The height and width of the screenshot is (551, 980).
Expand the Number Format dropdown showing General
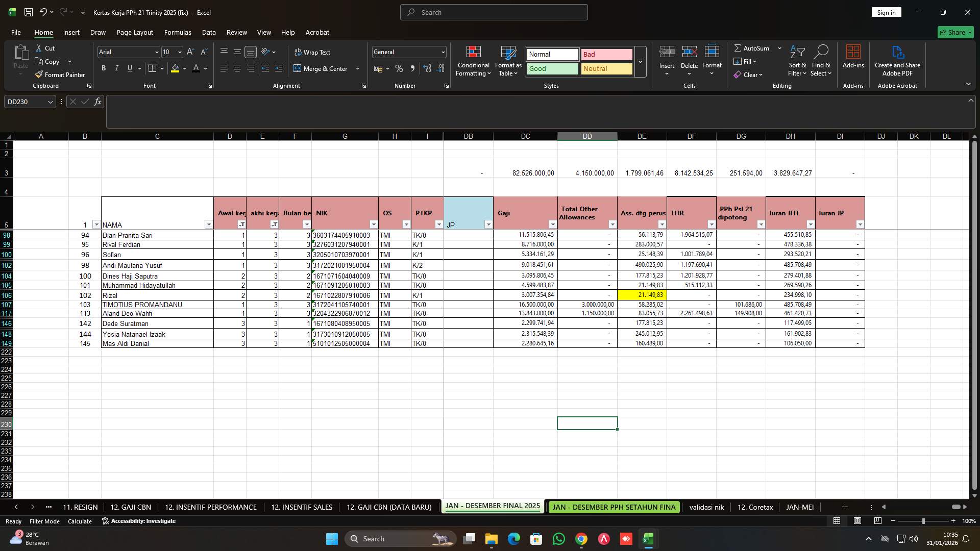tap(441, 52)
